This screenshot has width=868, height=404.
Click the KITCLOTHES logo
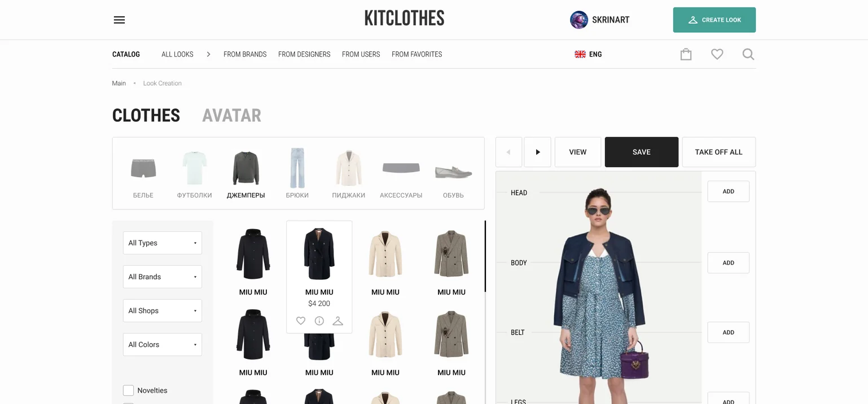[x=404, y=19]
